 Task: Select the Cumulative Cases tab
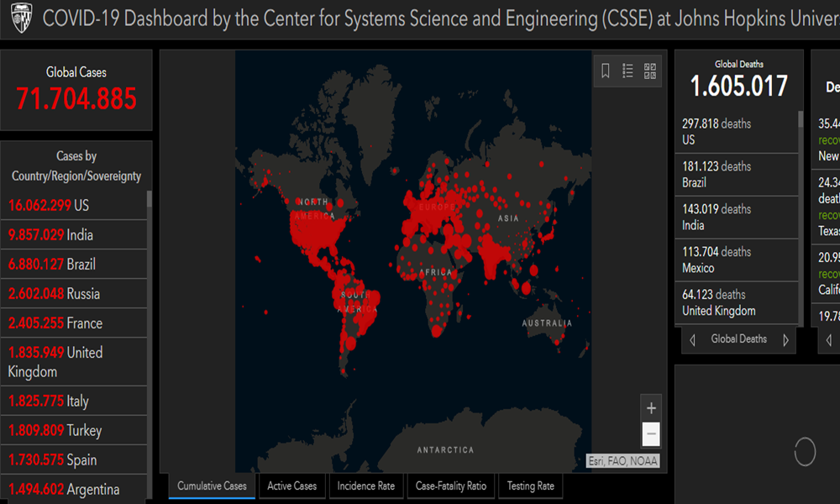coord(212,486)
